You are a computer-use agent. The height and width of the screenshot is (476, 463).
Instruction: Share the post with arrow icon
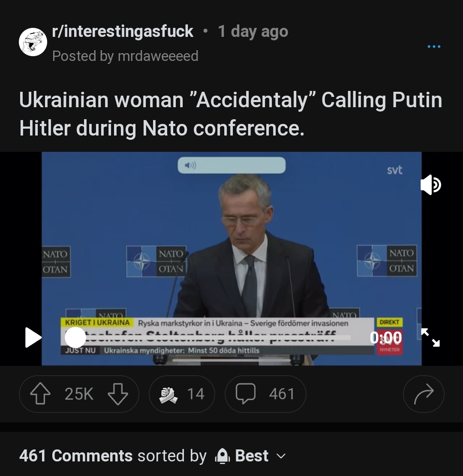pos(424,394)
